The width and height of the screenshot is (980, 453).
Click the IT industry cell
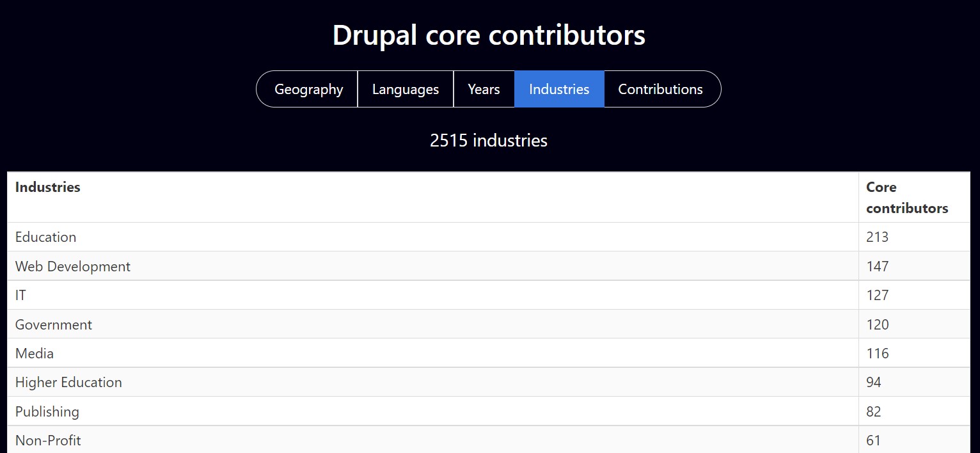click(433, 295)
